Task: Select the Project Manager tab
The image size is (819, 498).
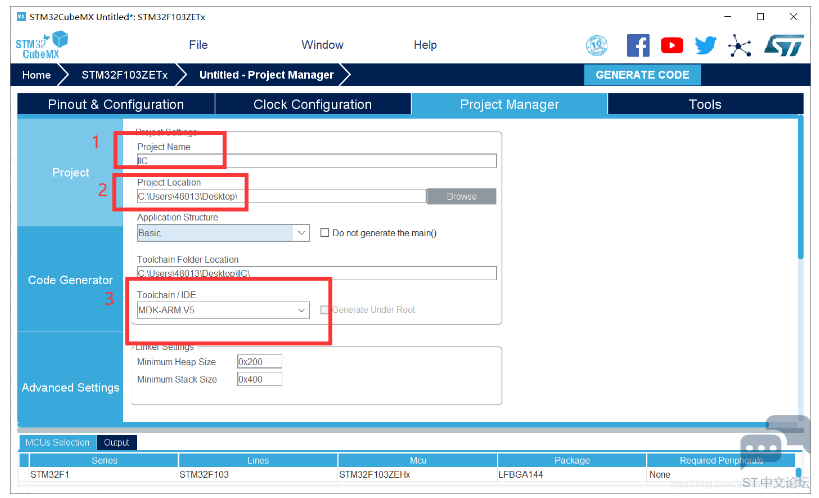Action: tap(509, 104)
